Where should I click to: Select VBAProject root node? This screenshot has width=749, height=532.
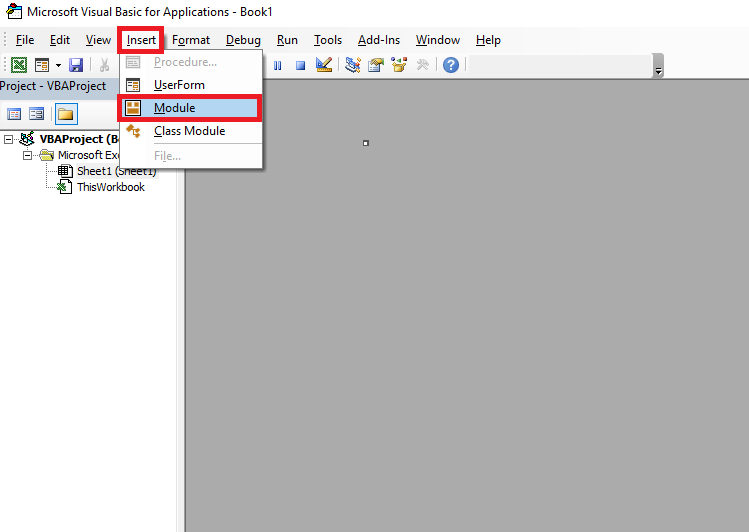[79, 139]
